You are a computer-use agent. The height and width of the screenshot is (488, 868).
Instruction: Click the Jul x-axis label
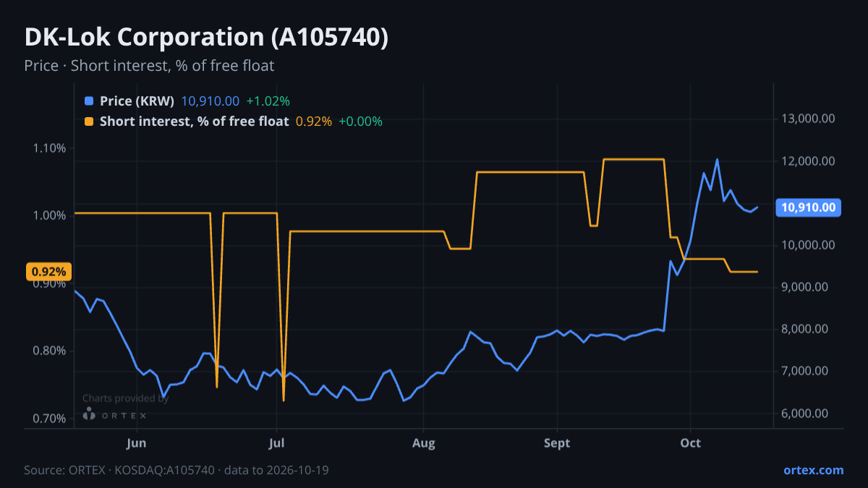point(276,443)
